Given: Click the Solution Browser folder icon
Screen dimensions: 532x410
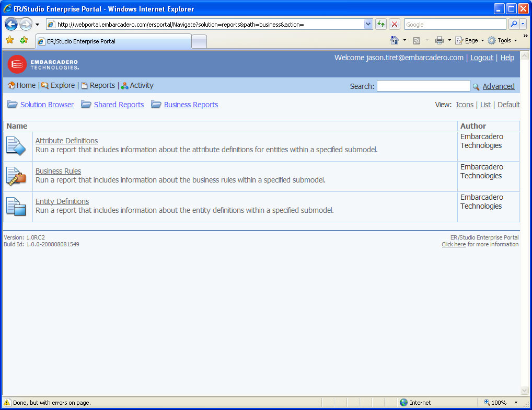Looking at the screenshot, I should (x=13, y=104).
